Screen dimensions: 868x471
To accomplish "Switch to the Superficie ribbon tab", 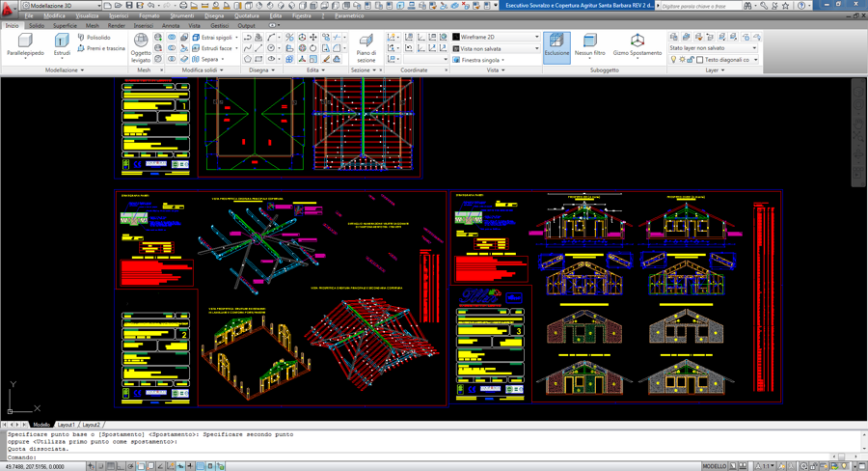I will pyautogui.click(x=65, y=26).
